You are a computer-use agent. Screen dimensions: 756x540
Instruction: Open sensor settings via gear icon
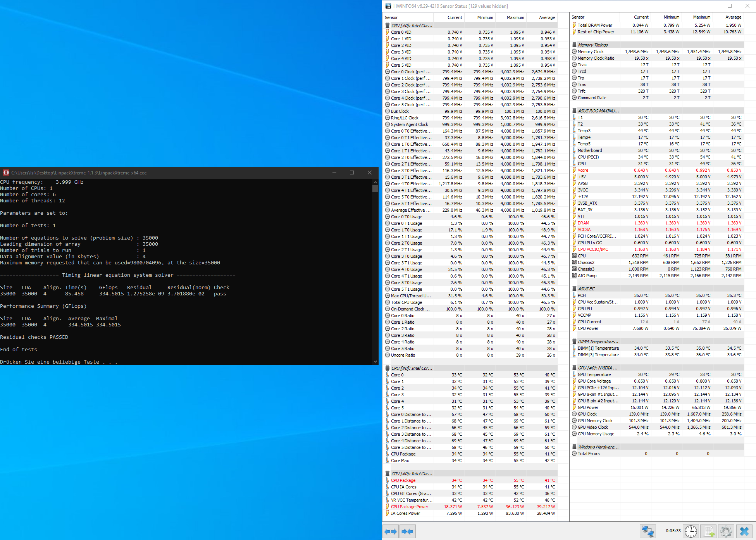coord(726,531)
